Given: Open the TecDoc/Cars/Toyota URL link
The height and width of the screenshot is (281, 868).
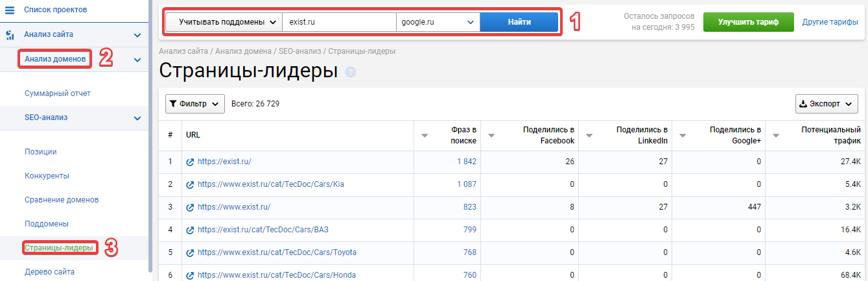Looking at the screenshot, I should (x=277, y=252).
